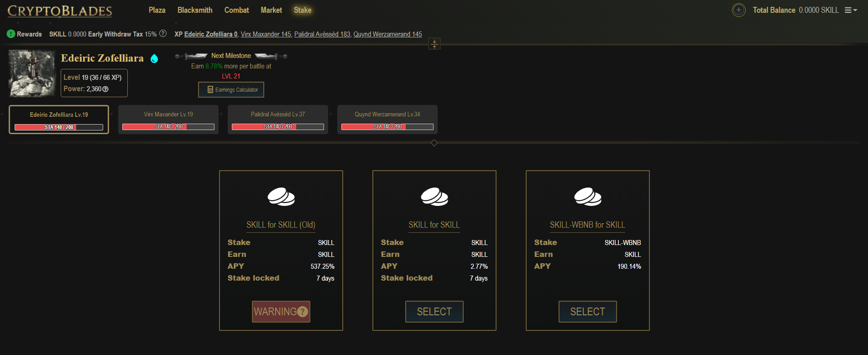Click the Next Milestone label
Image resolution: width=868 pixels, height=355 pixels.
(x=231, y=56)
